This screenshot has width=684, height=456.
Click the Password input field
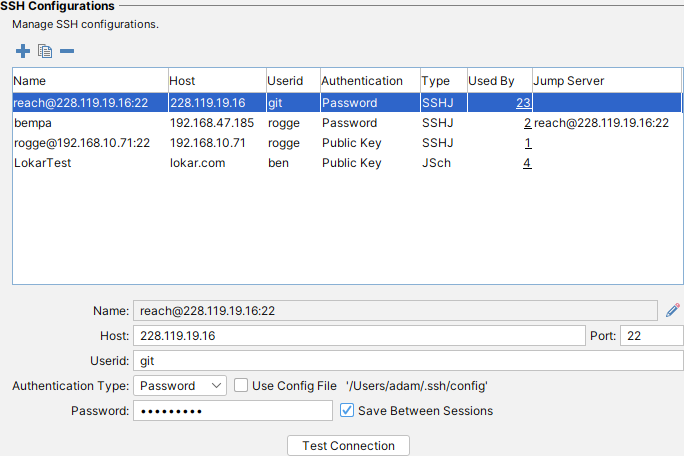232,411
